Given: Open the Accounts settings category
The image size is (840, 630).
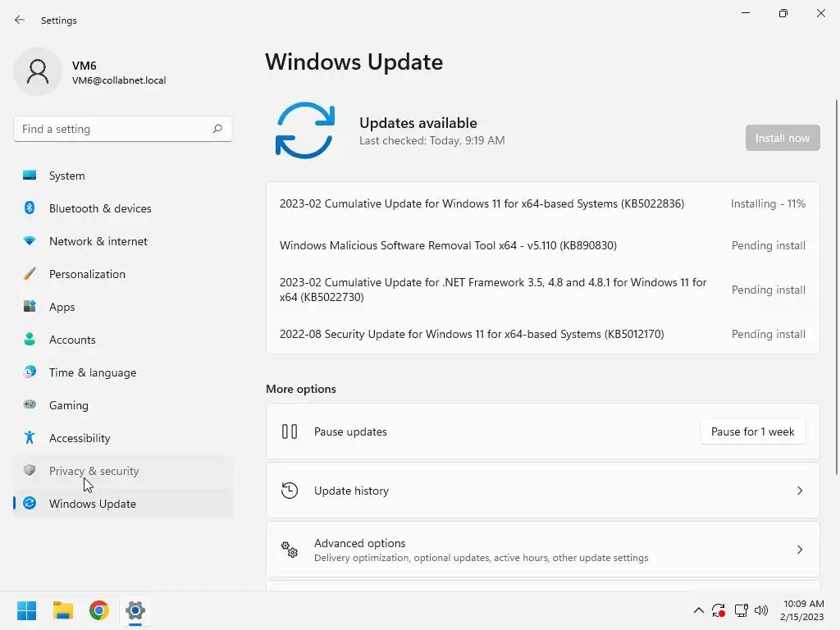Looking at the screenshot, I should (123, 340).
